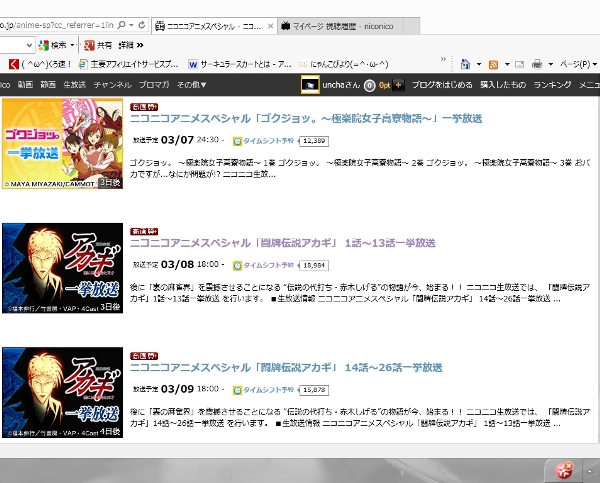Click the plus icon to add points
This screenshot has height=483, width=600.
click(x=398, y=85)
